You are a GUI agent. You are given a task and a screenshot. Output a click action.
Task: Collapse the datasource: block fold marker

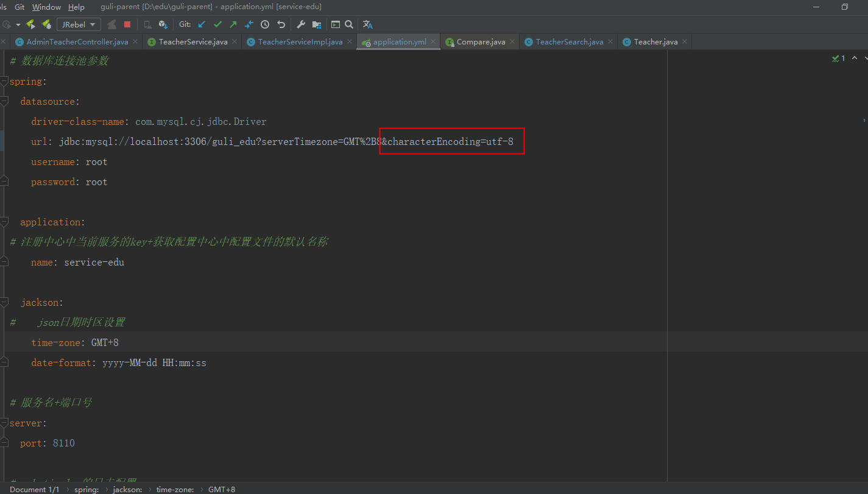(x=4, y=102)
